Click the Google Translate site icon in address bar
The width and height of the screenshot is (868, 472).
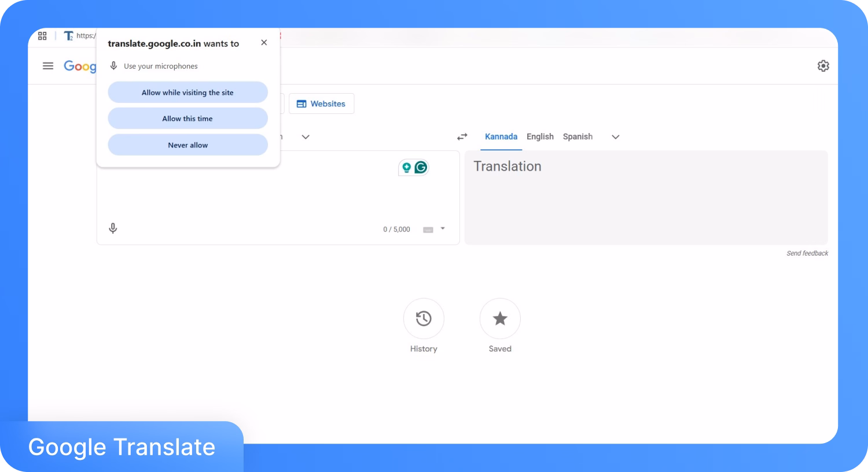point(68,36)
